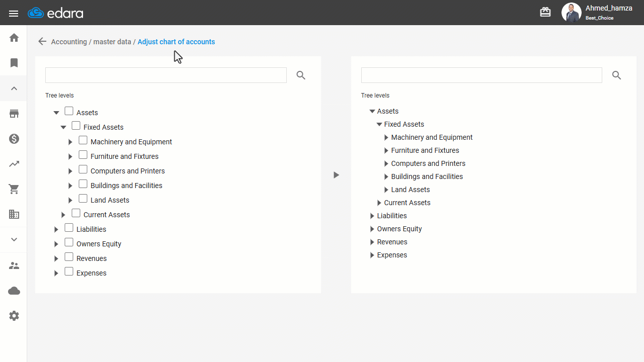
Task: Collapse Fixed Assets in right tree
Action: click(379, 124)
